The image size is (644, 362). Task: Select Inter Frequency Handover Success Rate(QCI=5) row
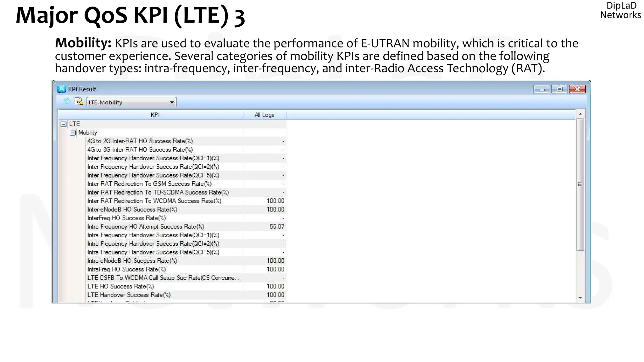186,175
